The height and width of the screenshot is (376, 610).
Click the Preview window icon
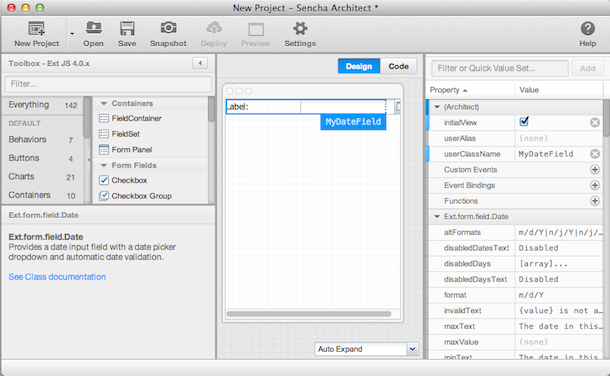[x=256, y=29]
